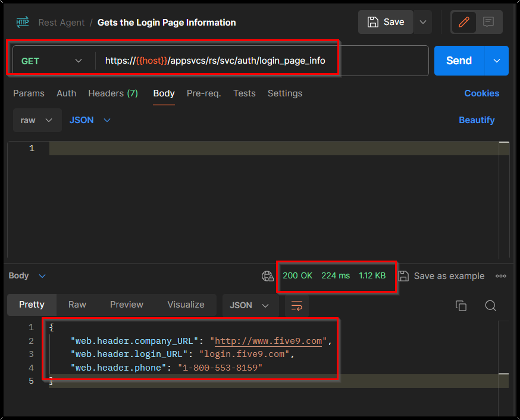This screenshot has height=420, width=520.
Task: Open the Settings tab
Action: point(285,93)
